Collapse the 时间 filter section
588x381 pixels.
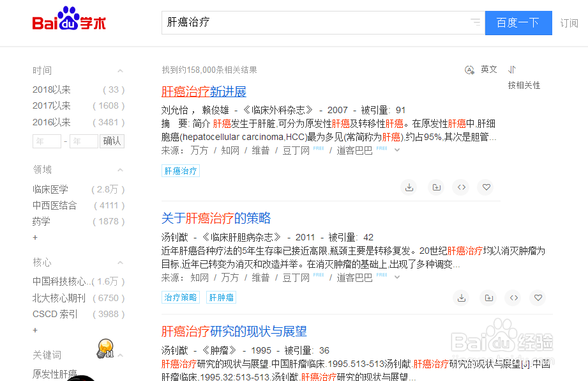click(120, 70)
